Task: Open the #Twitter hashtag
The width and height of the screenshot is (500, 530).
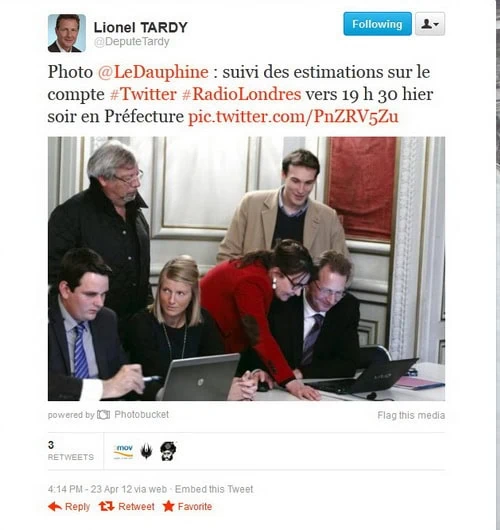Action: pos(143,94)
